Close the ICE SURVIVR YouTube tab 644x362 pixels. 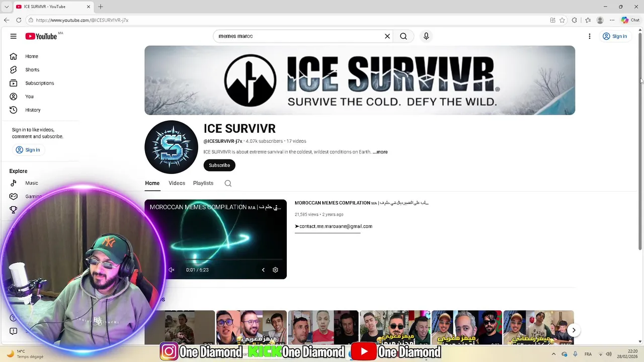pos(89,7)
